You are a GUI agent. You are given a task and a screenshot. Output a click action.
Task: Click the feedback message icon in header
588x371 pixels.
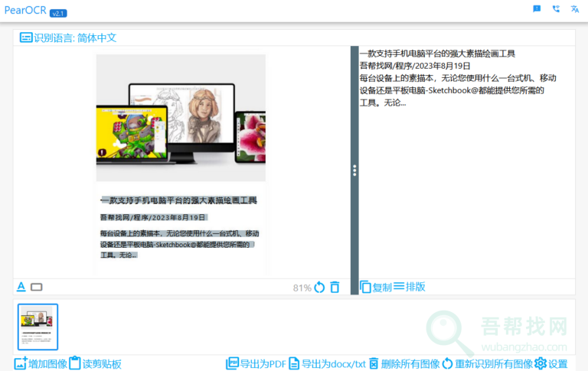click(x=537, y=9)
